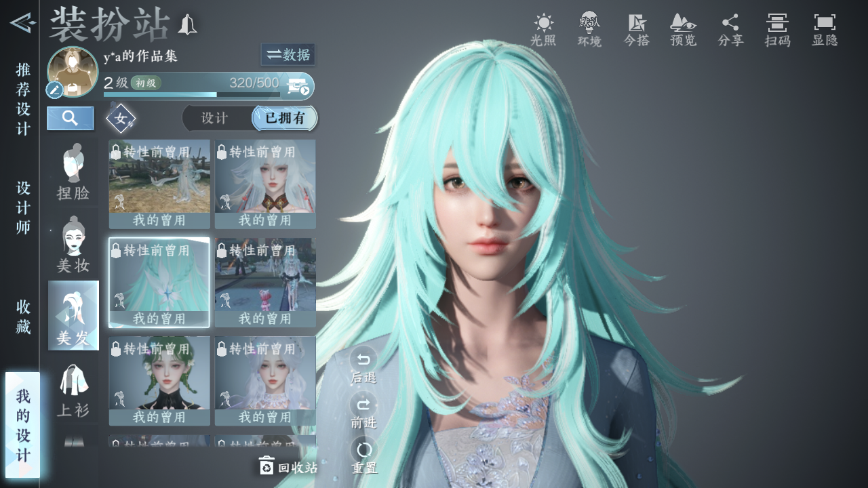Open level rewards icon beside 320/500
The image size is (868, 488).
pos(298,86)
